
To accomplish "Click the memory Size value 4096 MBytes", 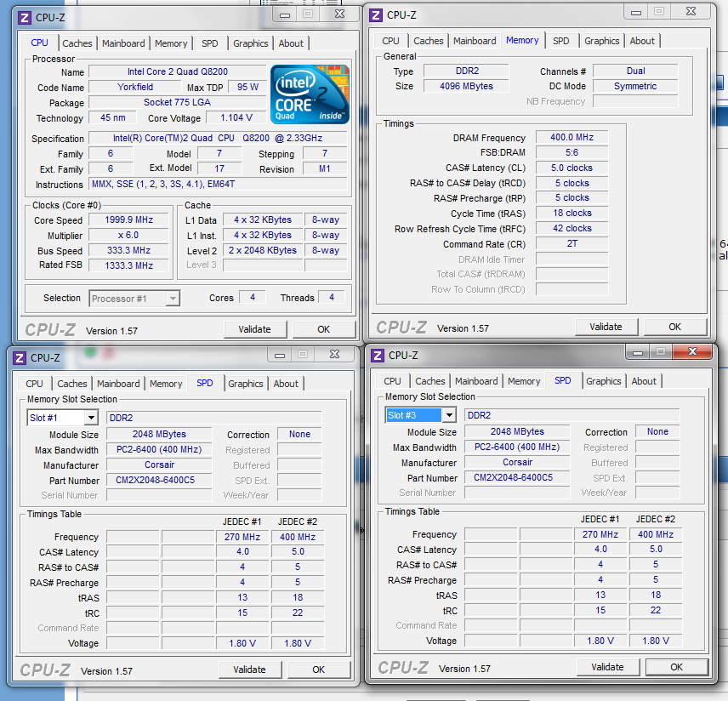I will 466,86.
